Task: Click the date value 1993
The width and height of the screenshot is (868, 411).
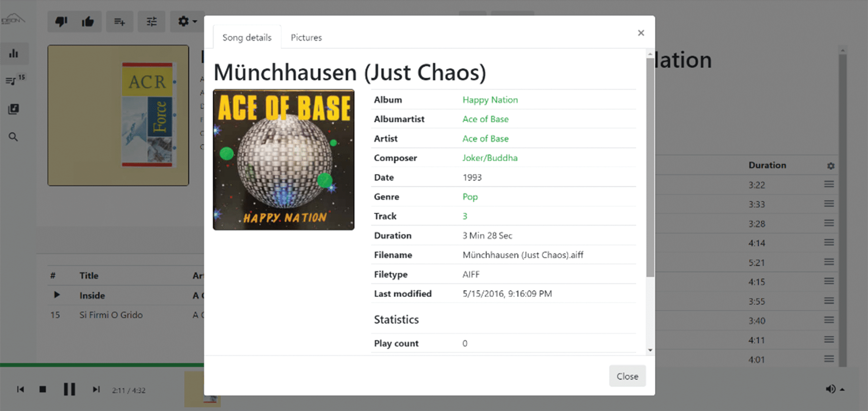Action: pyautogui.click(x=472, y=178)
